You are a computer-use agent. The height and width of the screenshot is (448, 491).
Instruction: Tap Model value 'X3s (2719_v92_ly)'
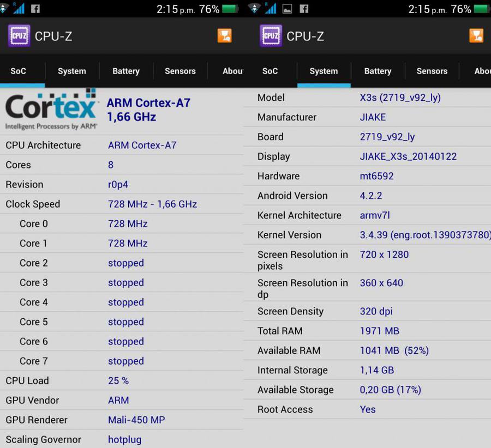tap(400, 98)
